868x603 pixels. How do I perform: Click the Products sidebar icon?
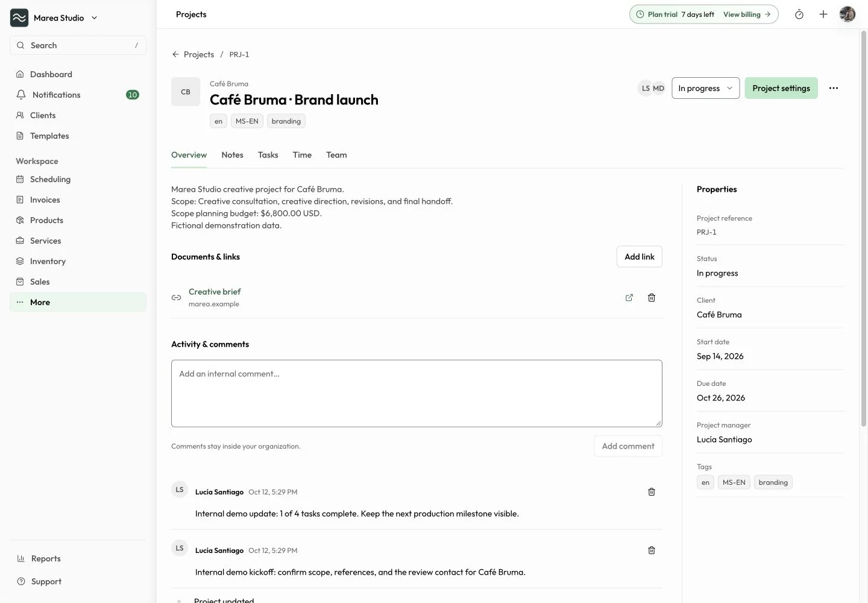pos(20,220)
